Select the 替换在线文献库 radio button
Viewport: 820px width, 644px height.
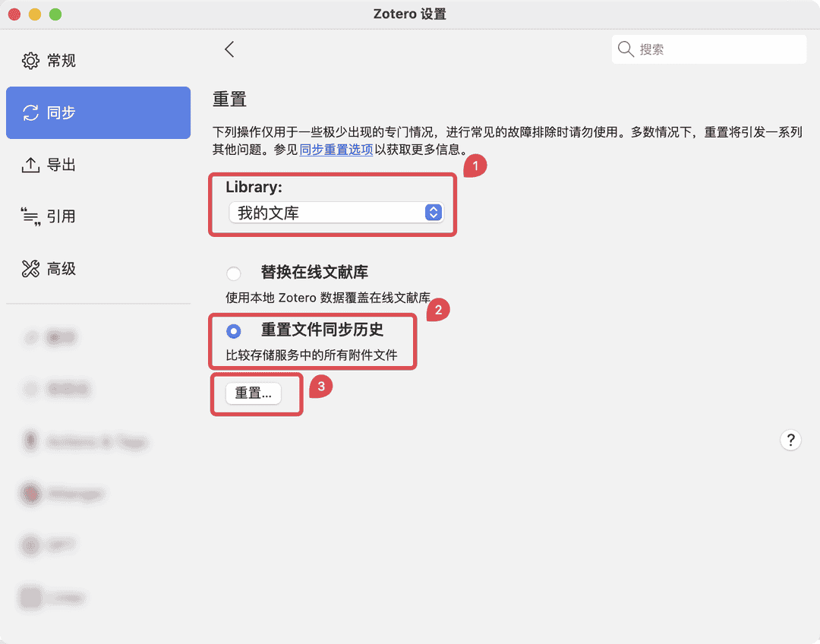[233, 274]
